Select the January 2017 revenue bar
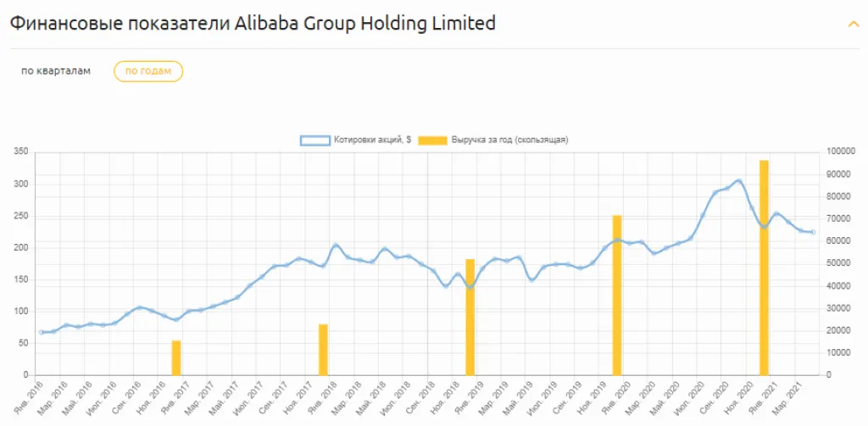Image resolution: width=868 pixels, height=426 pixels. click(176, 357)
